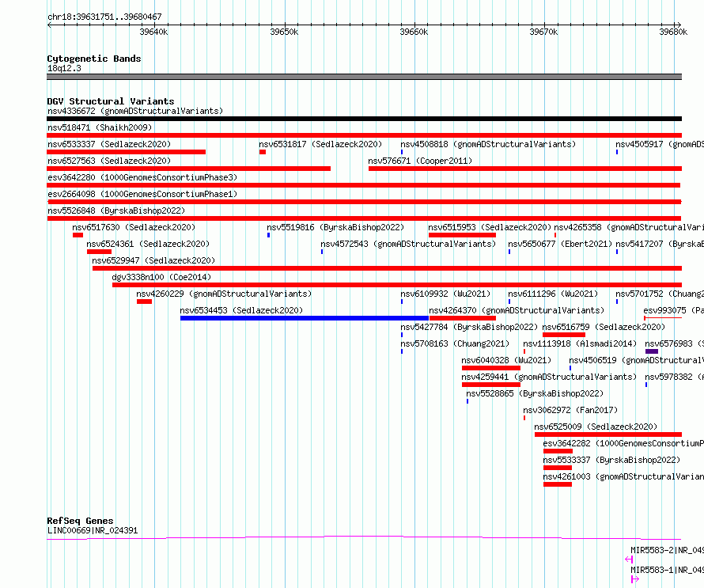Screen dimensions: 704x588
Task: Open nsv4259441 gnomADStructuralVariants variant
Action: (x=549, y=377)
